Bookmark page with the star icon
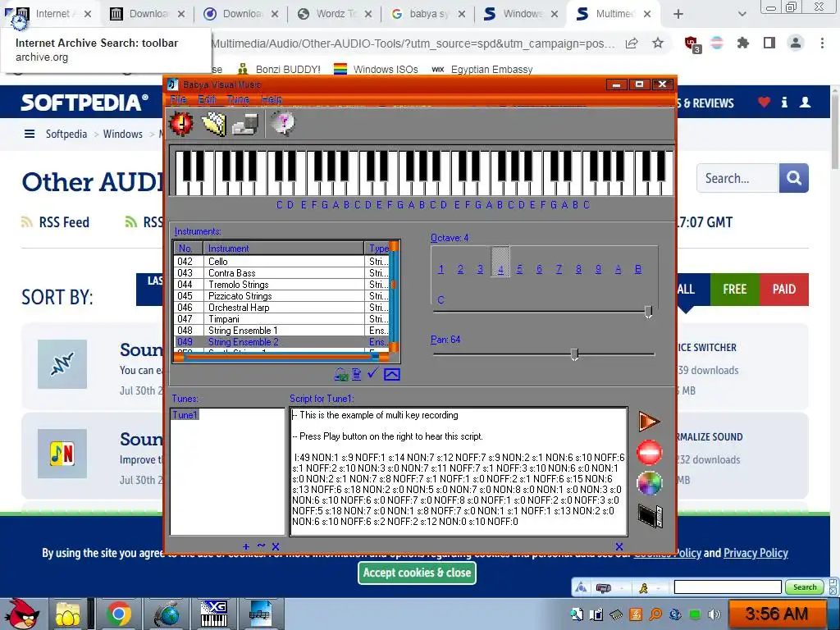The image size is (840, 630). 658,43
